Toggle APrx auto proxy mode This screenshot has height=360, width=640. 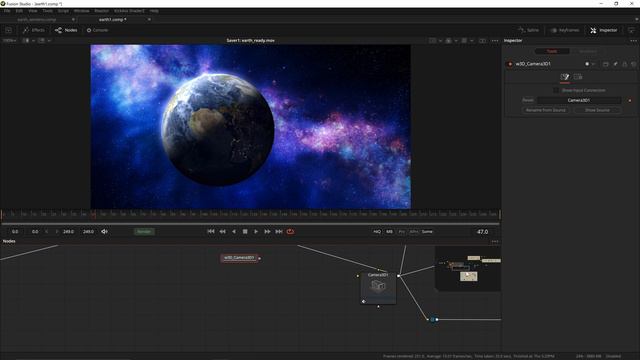(x=414, y=231)
